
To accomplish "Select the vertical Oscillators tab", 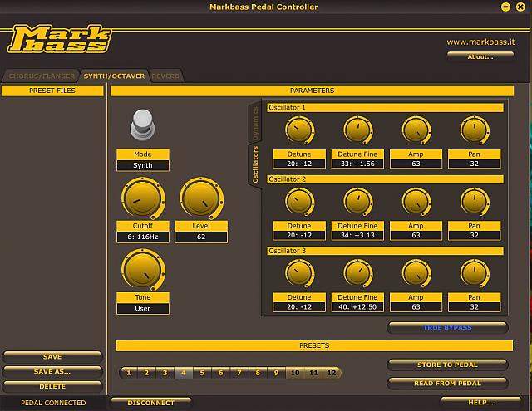I will (255, 165).
